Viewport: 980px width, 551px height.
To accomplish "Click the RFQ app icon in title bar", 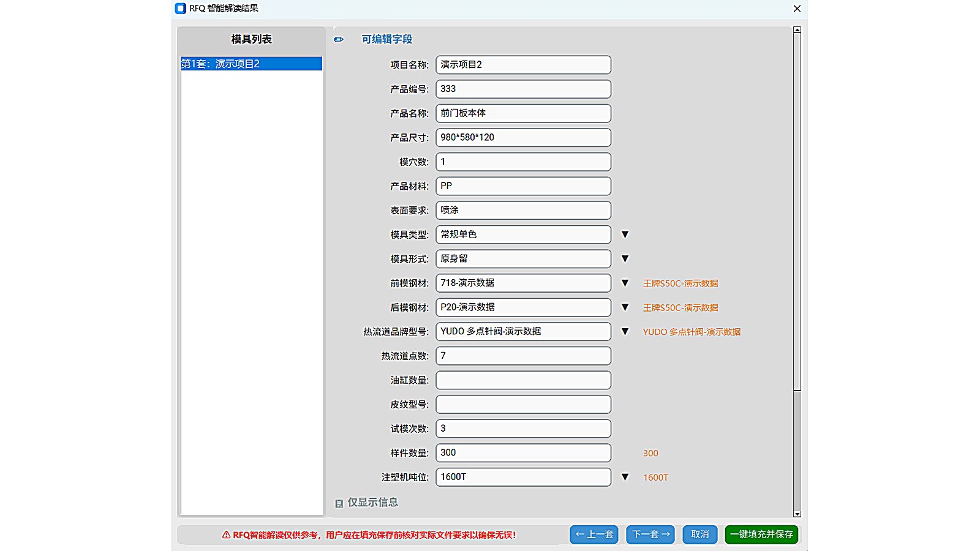I will pyautogui.click(x=180, y=9).
